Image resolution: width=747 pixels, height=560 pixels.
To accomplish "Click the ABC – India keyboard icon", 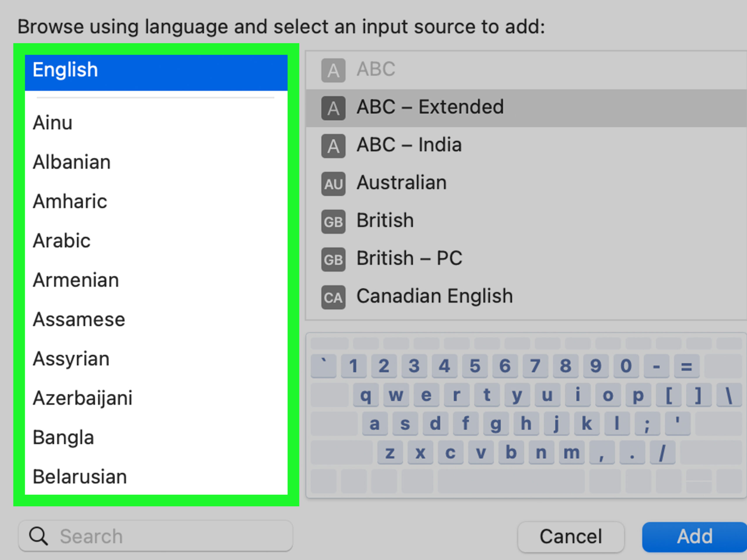I will click(x=333, y=146).
